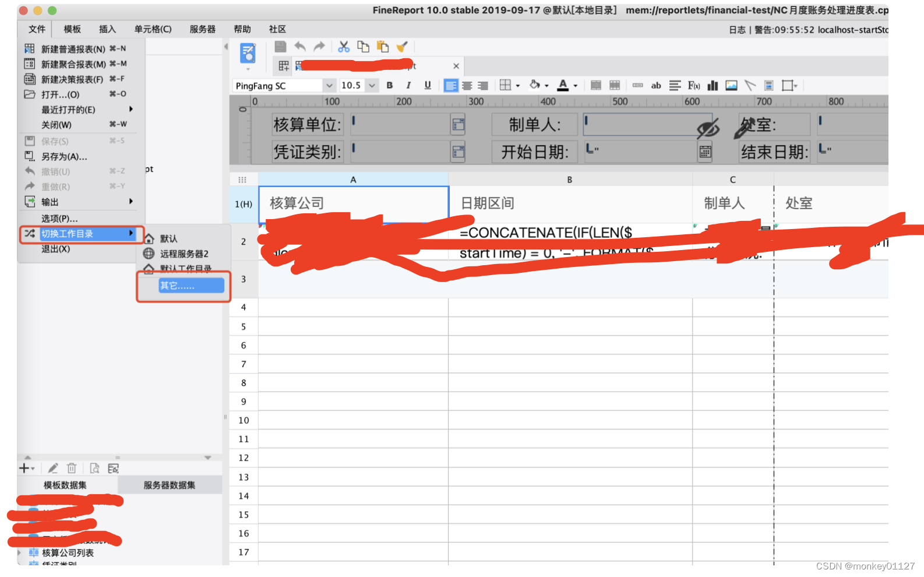Insert chart with bar chart icon
924x577 pixels.
click(713, 86)
